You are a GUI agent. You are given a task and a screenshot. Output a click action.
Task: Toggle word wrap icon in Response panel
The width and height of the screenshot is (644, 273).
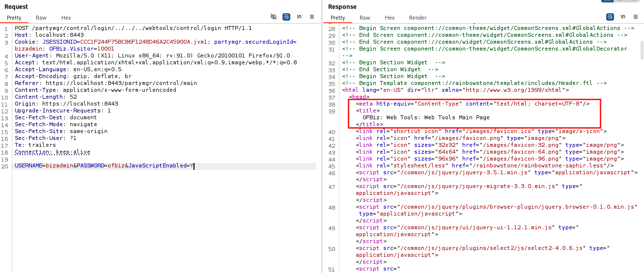click(x=610, y=17)
